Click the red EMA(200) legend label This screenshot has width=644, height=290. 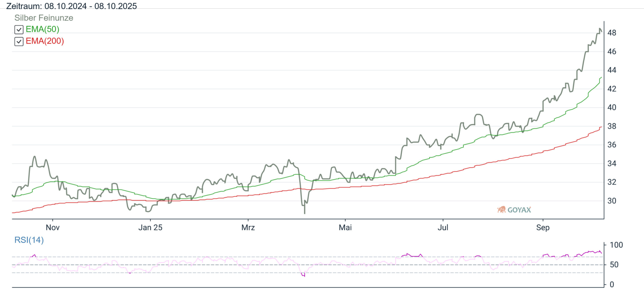45,41
